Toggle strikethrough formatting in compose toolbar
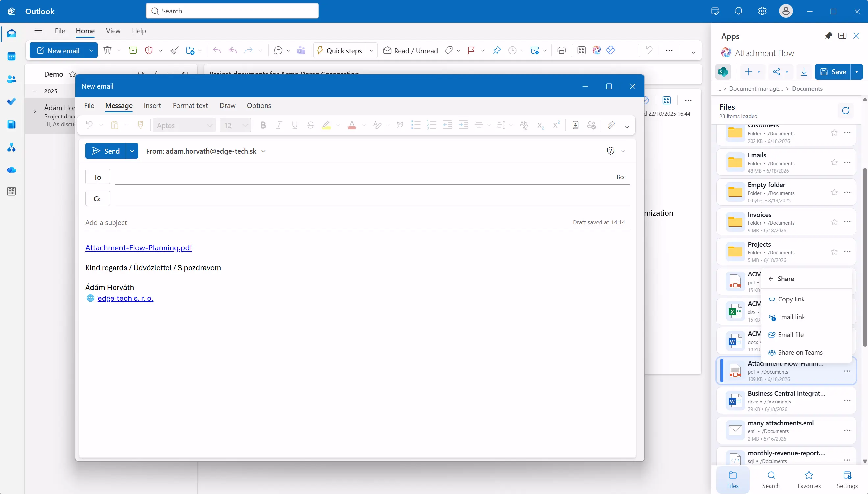 pos(310,125)
